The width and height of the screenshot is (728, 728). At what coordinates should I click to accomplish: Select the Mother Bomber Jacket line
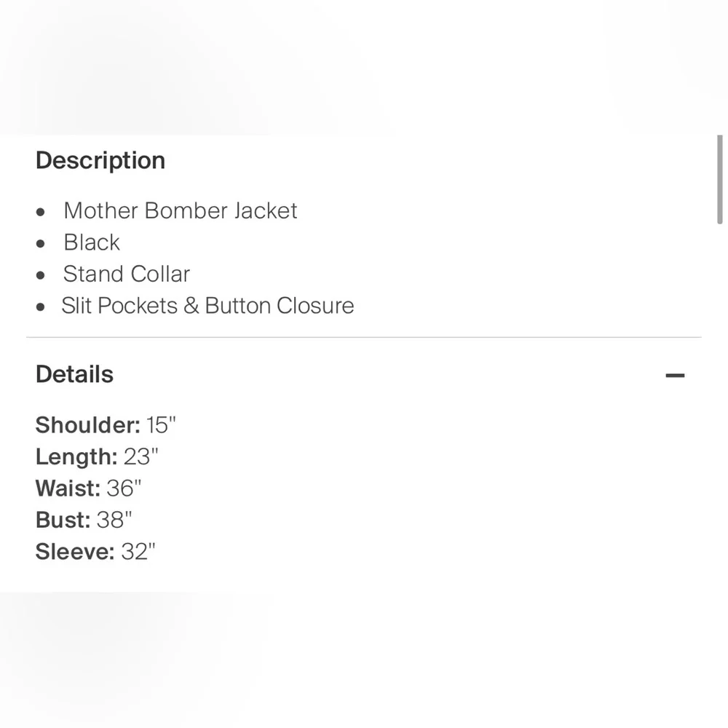point(180,211)
